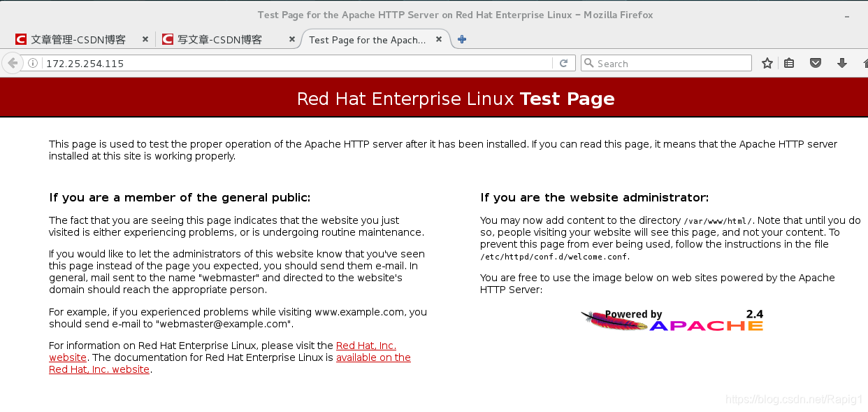The height and width of the screenshot is (412, 868).
Task: Click the /var/www/html/ directory path text
Action: click(x=718, y=220)
